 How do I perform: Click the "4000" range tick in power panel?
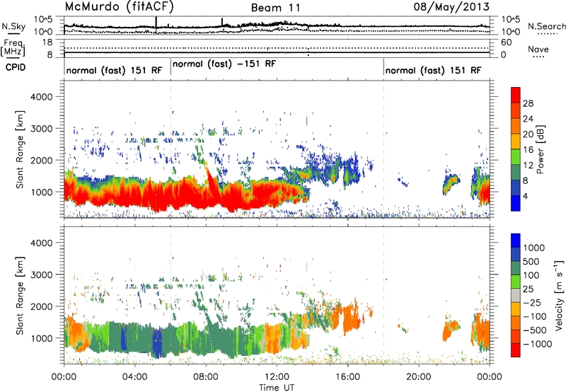41,97
